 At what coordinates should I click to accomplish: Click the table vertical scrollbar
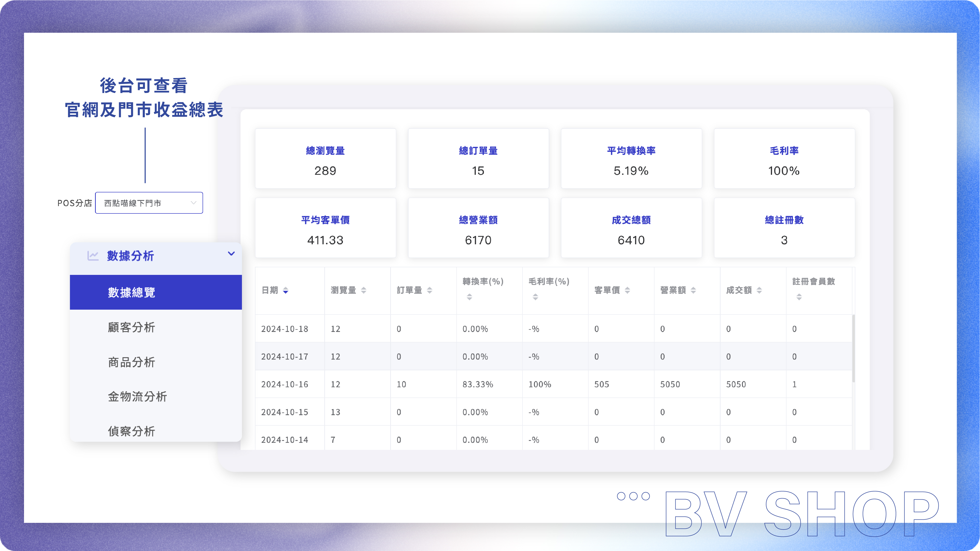(853, 348)
